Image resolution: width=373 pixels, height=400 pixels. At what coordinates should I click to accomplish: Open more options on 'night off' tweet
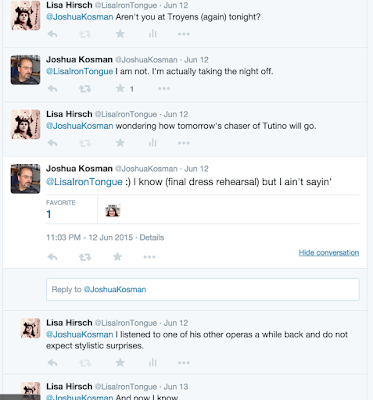pos(164,89)
